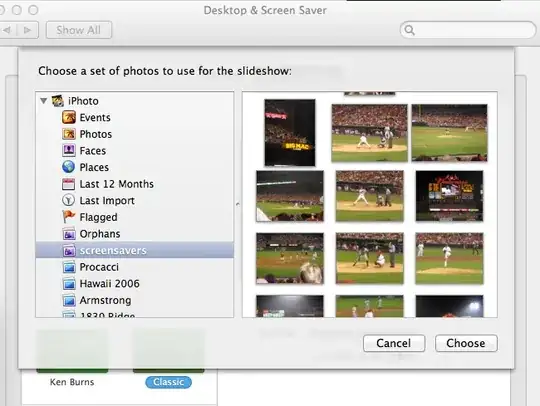540x406 pixels.
Task: Click the Last Import icon
Action: point(69,200)
